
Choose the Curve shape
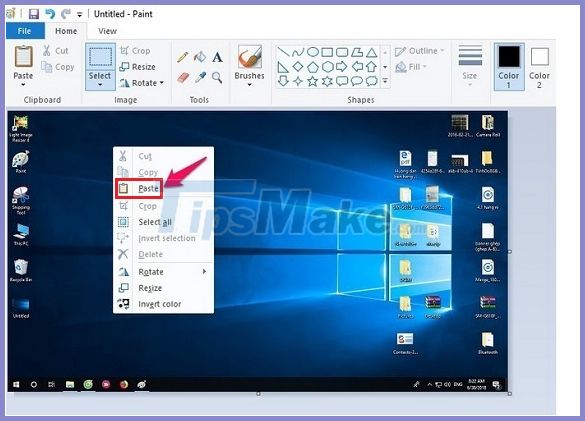point(298,52)
